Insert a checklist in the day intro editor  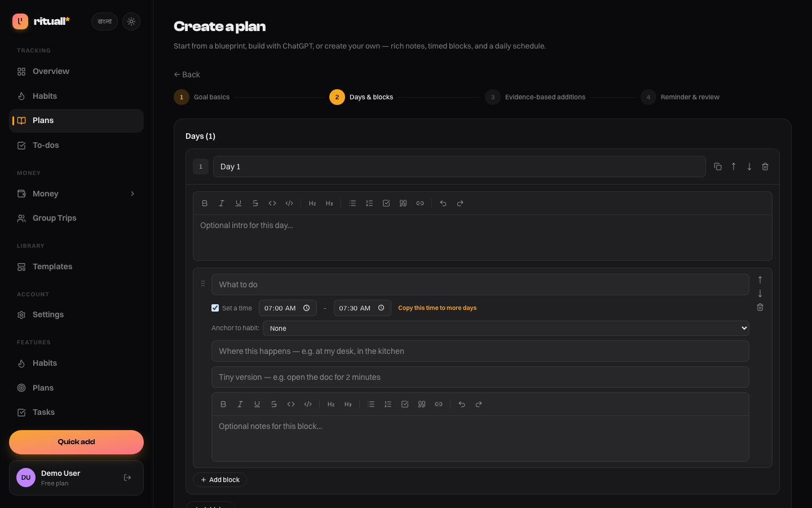pyautogui.click(x=386, y=203)
